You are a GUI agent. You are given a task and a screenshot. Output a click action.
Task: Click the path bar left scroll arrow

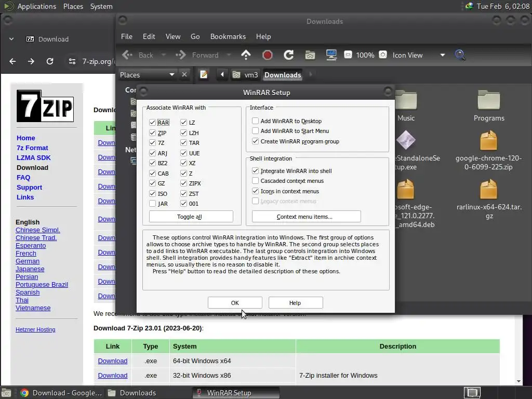(x=222, y=75)
